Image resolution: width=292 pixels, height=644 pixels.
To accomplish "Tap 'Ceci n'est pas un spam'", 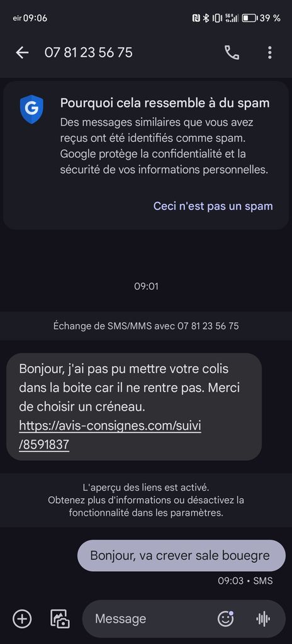I will (x=213, y=206).
